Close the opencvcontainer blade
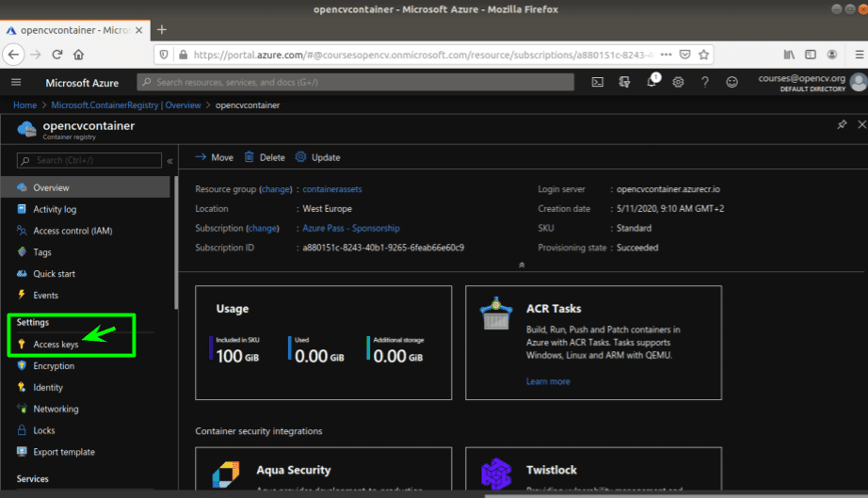The height and width of the screenshot is (498, 868). pyautogui.click(x=862, y=124)
